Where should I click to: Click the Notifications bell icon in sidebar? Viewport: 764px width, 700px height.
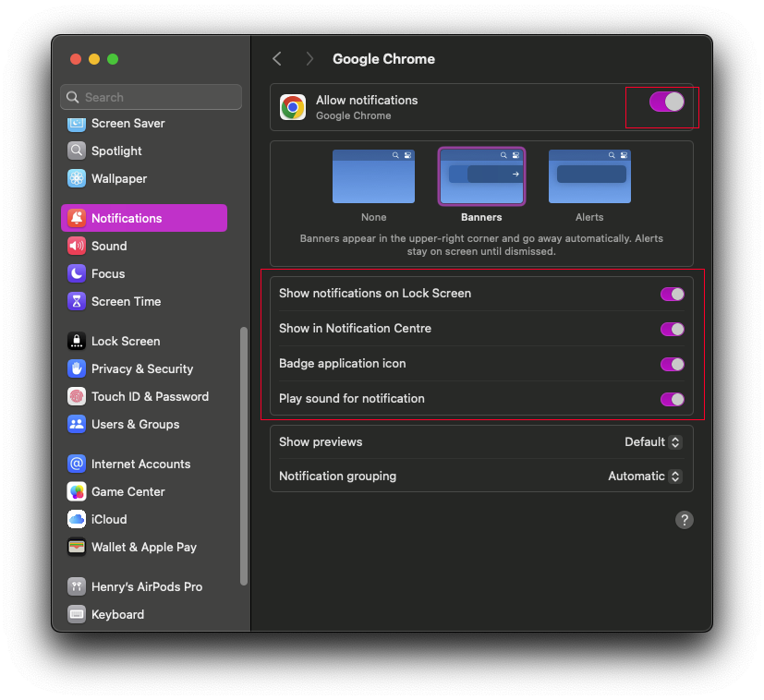coord(77,218)
